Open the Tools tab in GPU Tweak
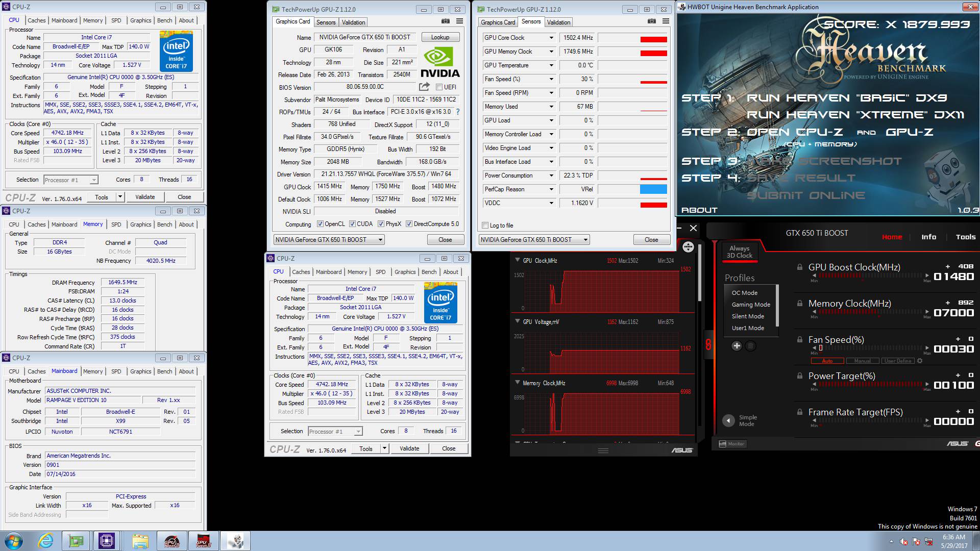980x551 pixels. 965,237
